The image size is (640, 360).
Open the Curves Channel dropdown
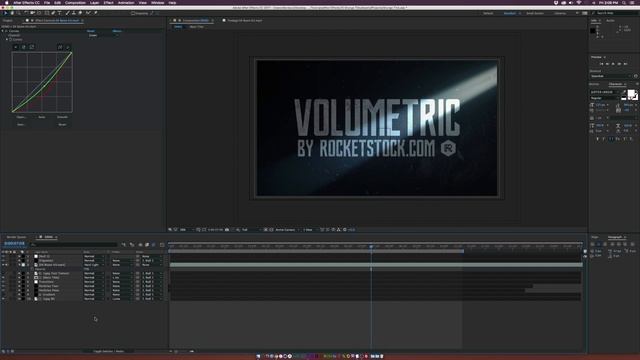tap(103, 36)
